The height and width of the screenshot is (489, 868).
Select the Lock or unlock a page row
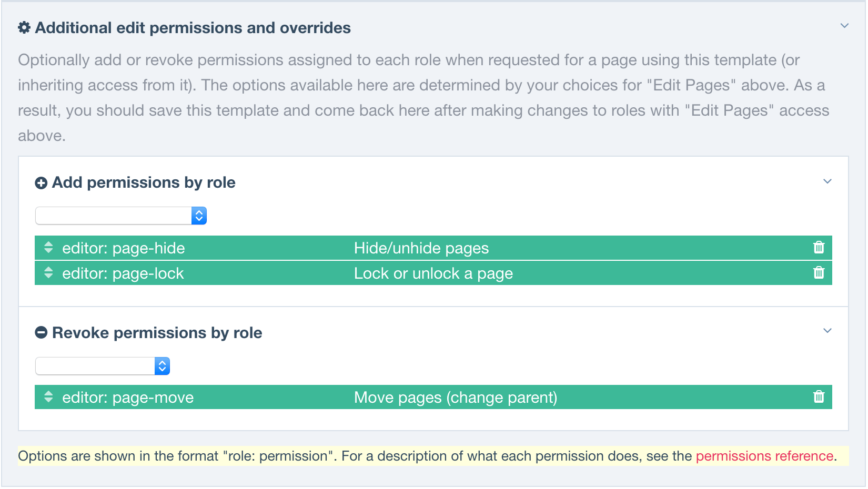pyautogui.click(x=433, y=273)
